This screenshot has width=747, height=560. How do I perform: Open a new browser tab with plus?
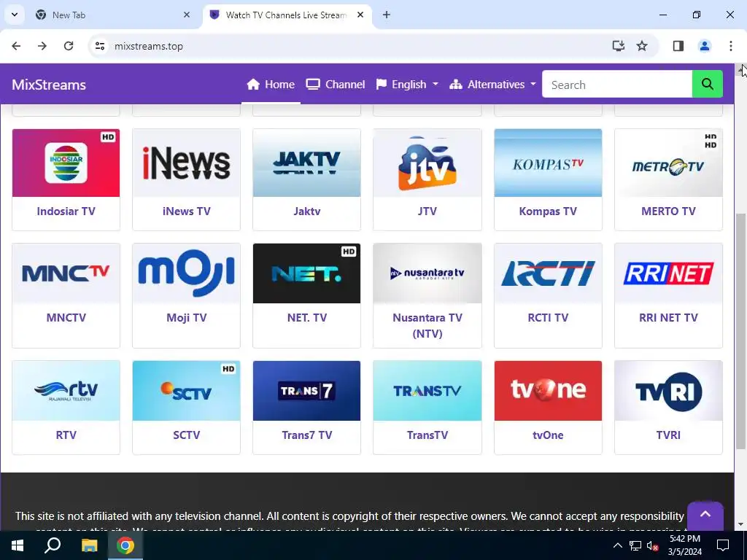pos(387,15)
